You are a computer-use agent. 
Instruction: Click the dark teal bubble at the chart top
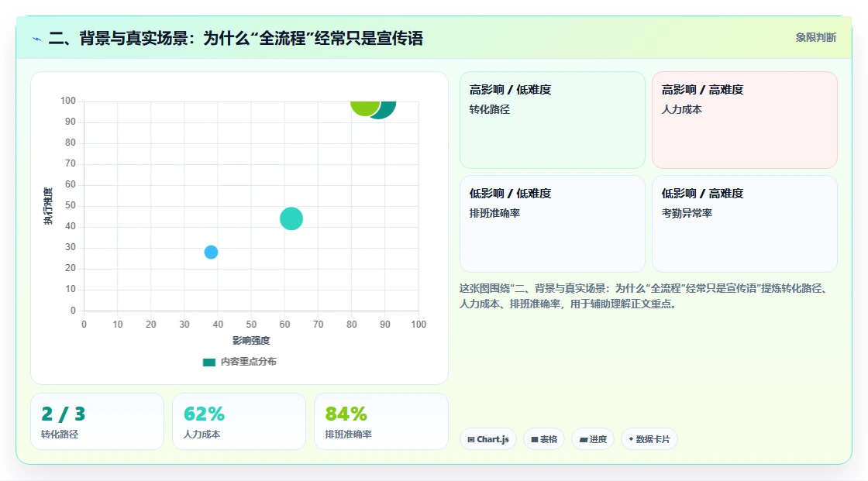click(x=386, y=109)
